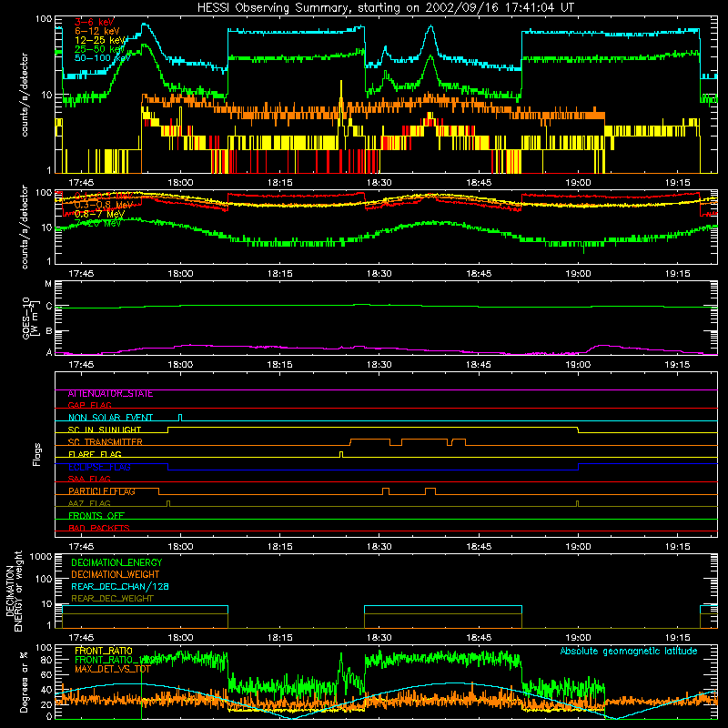Click the green 7-20 MeV legend label
This screenshot has height=728, width=728.
coord(98,223)
